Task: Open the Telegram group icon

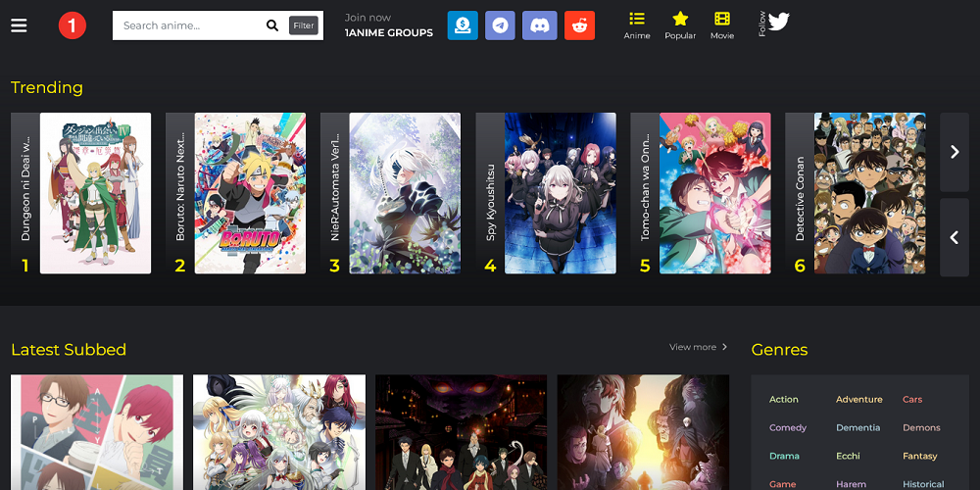Action: pos(500,25)
